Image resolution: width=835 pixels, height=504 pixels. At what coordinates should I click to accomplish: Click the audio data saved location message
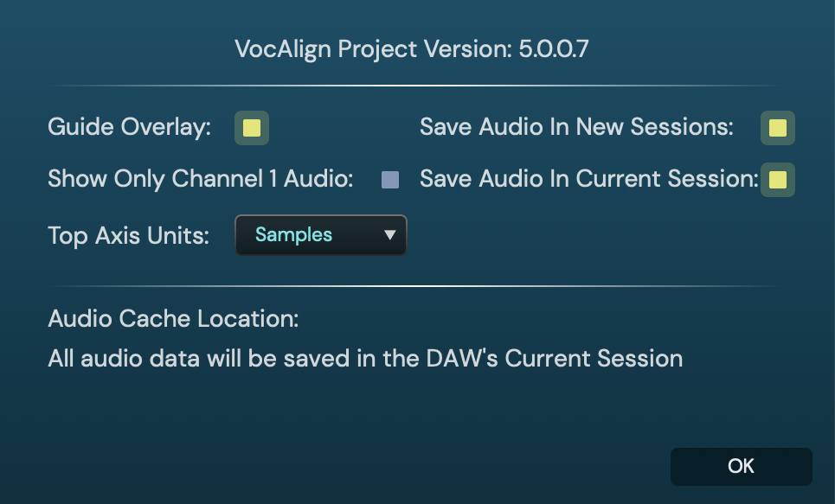coord(365,358)
